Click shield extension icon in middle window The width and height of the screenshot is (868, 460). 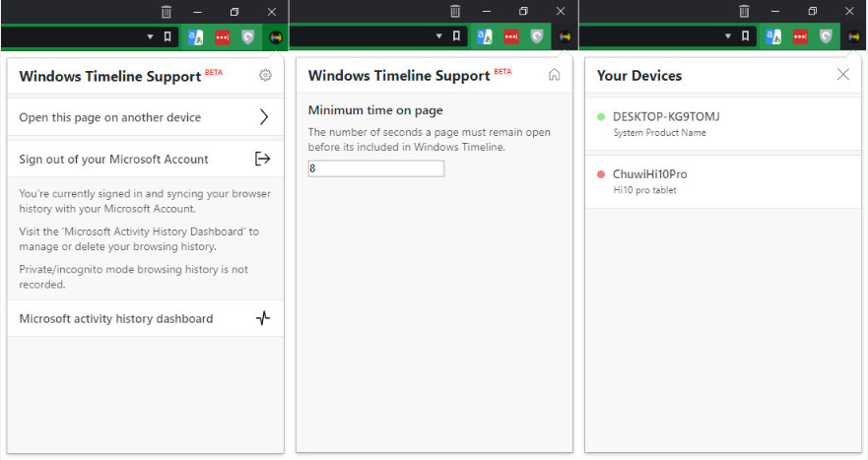[x=537, y=37]
